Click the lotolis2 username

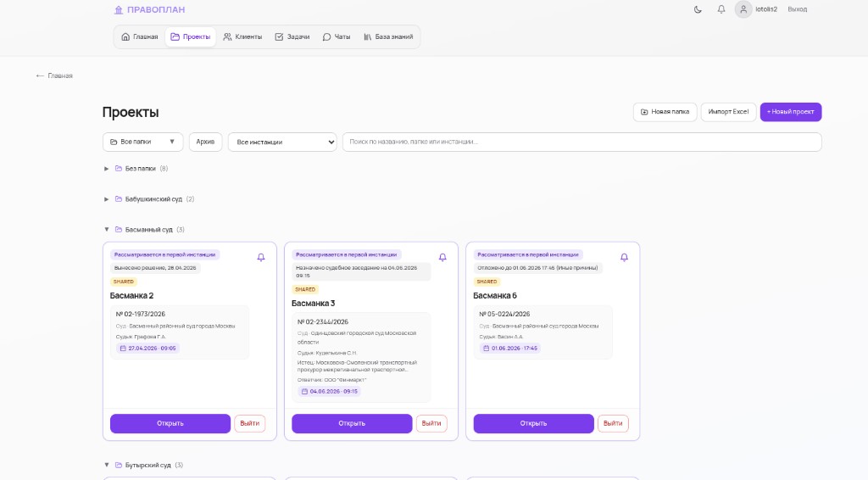point(766,9)
